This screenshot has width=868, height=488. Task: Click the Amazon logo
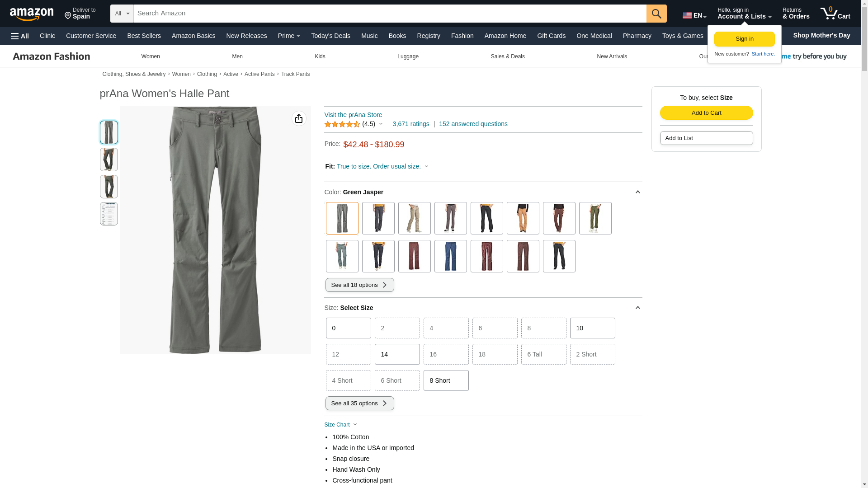(x=32, y=14)
